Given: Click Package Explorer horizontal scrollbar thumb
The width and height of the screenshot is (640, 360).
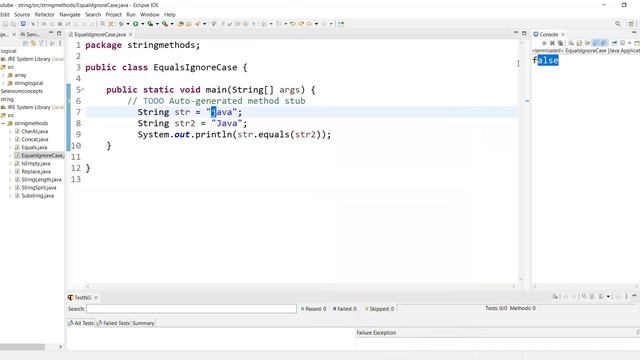Looking at the screenshot, I should (22, 347).
